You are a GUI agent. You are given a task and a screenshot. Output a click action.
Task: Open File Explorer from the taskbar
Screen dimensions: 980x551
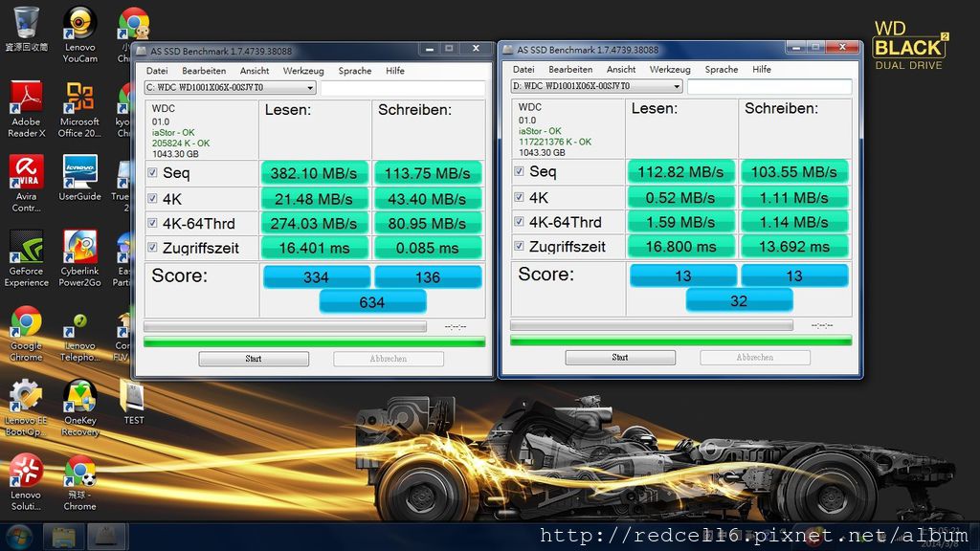click(x=64, y=538)
